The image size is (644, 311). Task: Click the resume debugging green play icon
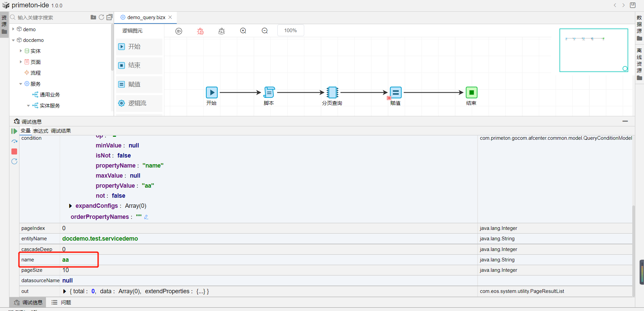click(x=14, y=131)
